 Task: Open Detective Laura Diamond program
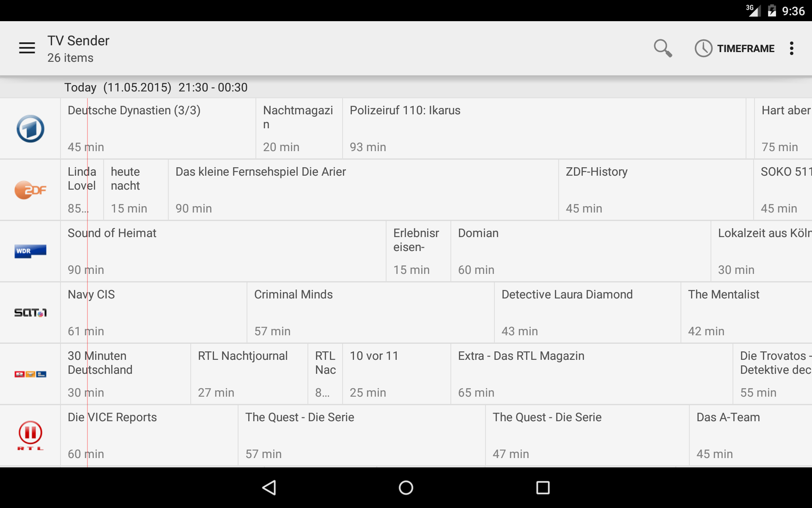[587, 313]
